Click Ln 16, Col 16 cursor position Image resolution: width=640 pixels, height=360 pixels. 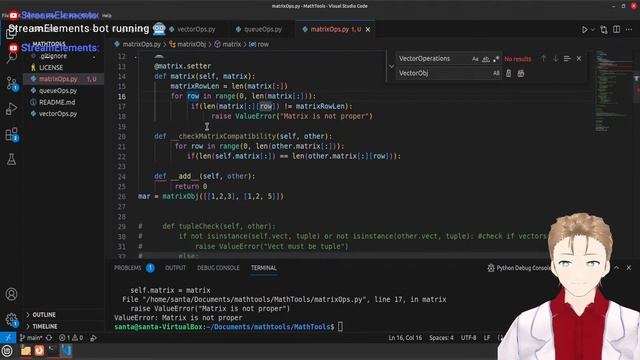[x=405, y=338]
